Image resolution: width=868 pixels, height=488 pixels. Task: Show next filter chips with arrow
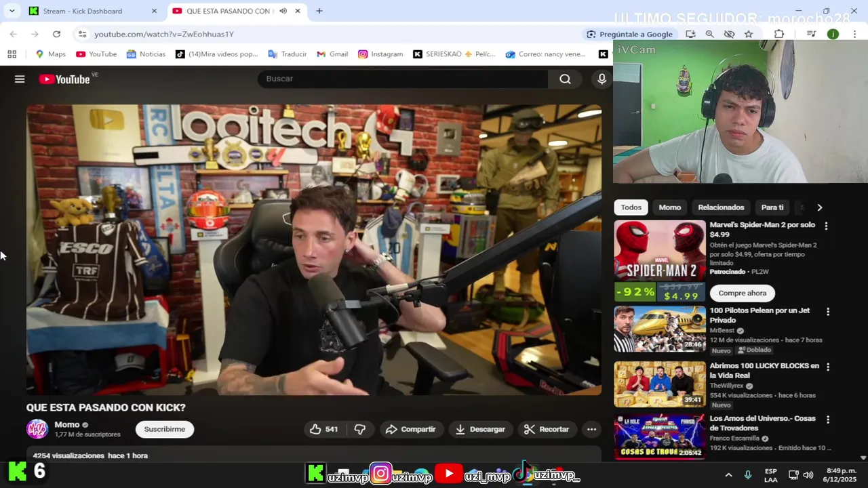coord(819,207)
